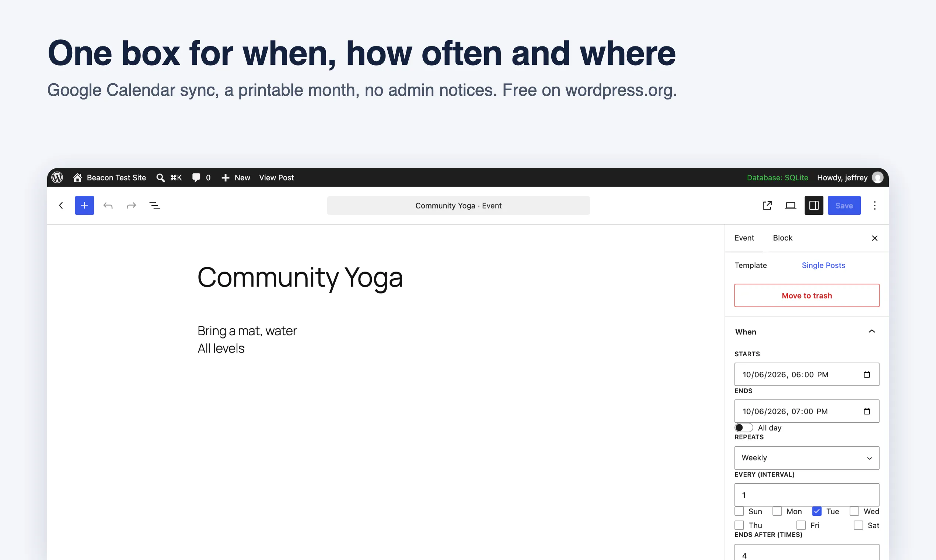Open the Repeats Weekly dropdown

tap(807, 458)
